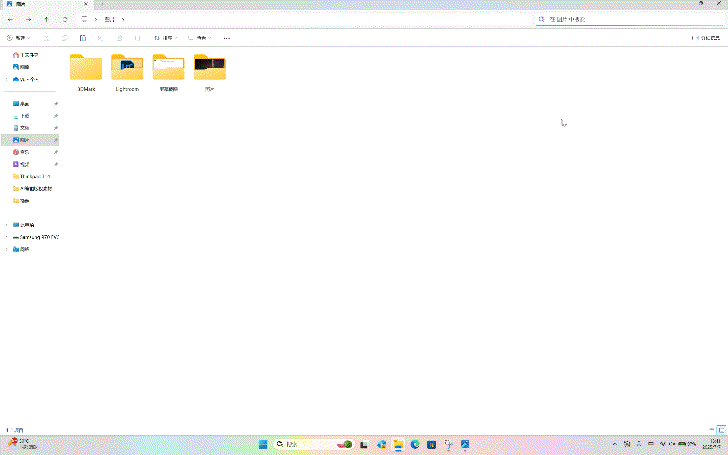Refresh the current folder view
Image resolution: width=728 pixels, height=455 pixels.
65,19
